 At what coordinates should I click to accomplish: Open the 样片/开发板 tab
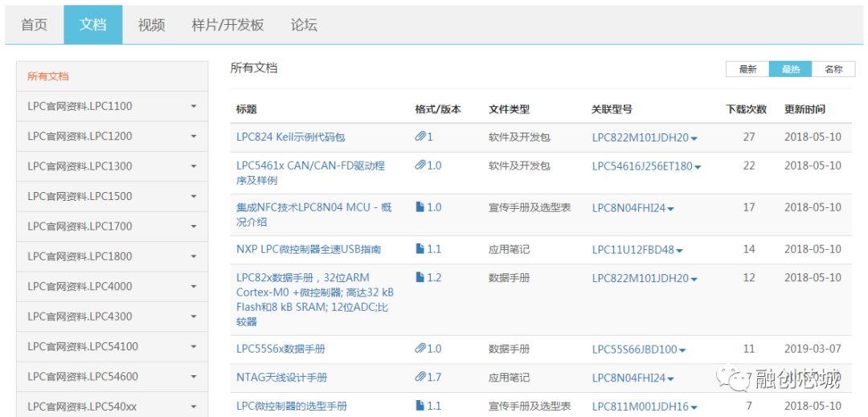[227, 25]
